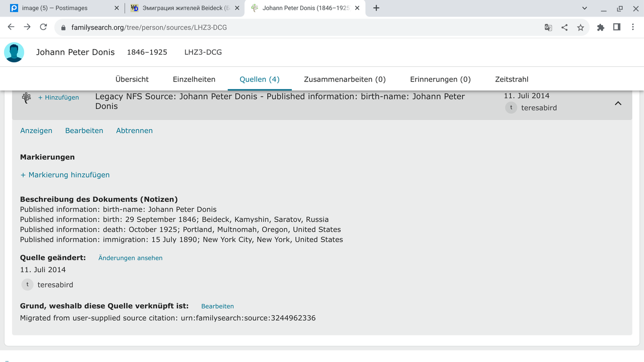Open the browser extensions puzzle icon
Image resolution: width=644 pixels, height=362 pixels.
tap(601, 28)
